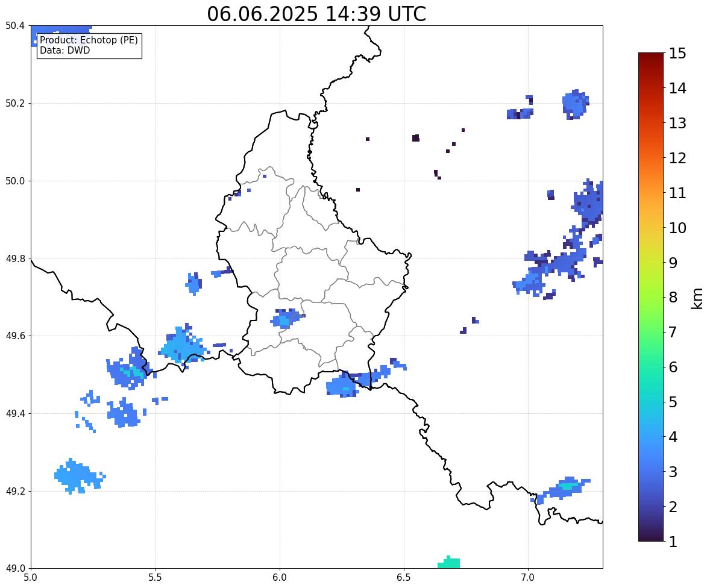Click latitude axis label '49.6'
Viewport: 710px width, 588px height.
[15, 336]
